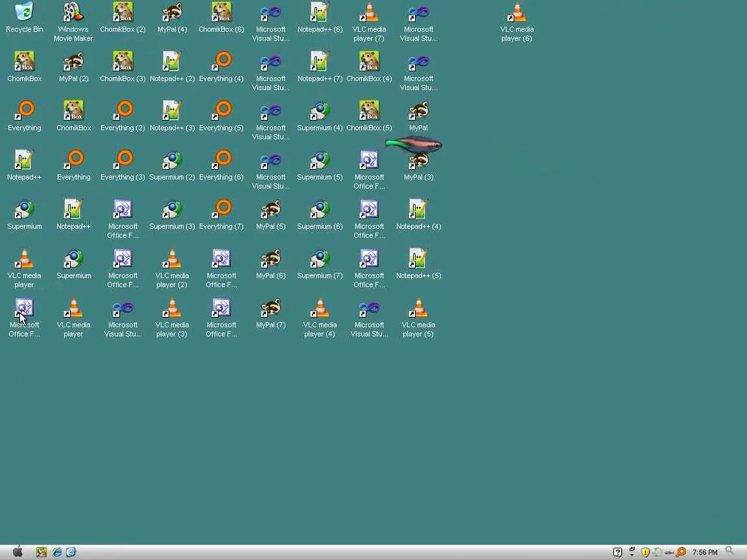The image size is (747, 560).
Task: Click the Everything (2) icon
Action: (x=123, y=116)
